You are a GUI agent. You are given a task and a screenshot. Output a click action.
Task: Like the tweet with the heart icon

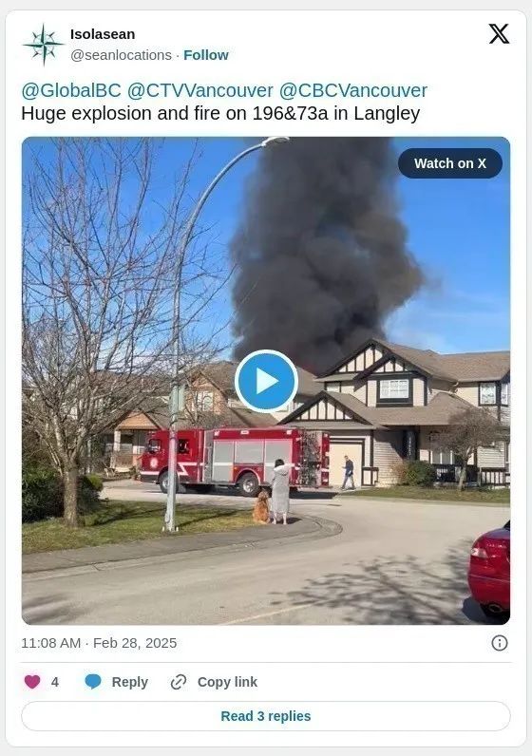pos(32,682)
